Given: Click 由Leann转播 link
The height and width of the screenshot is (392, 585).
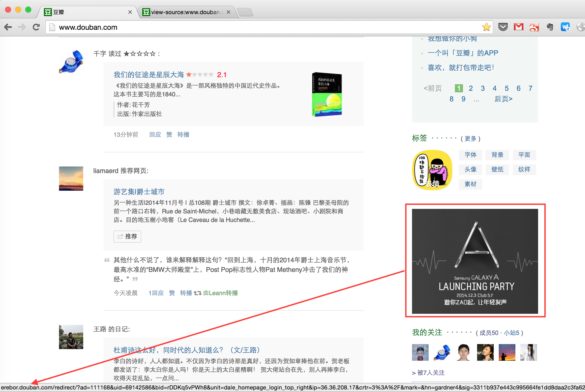Looking at the screenshot, I should (220, 293).
